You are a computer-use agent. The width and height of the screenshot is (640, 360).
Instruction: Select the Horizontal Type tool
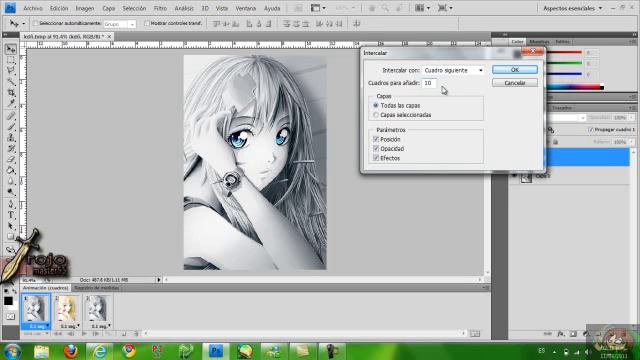point(11,215)
